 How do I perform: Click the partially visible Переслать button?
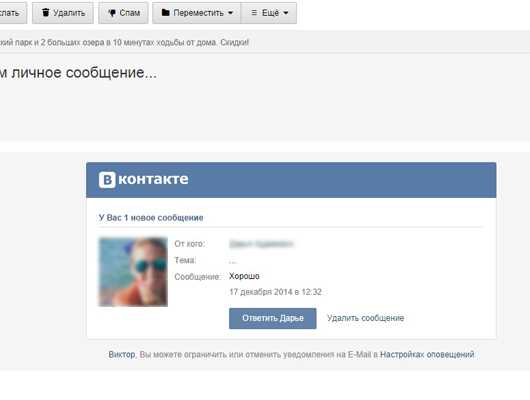pos(13,13)
